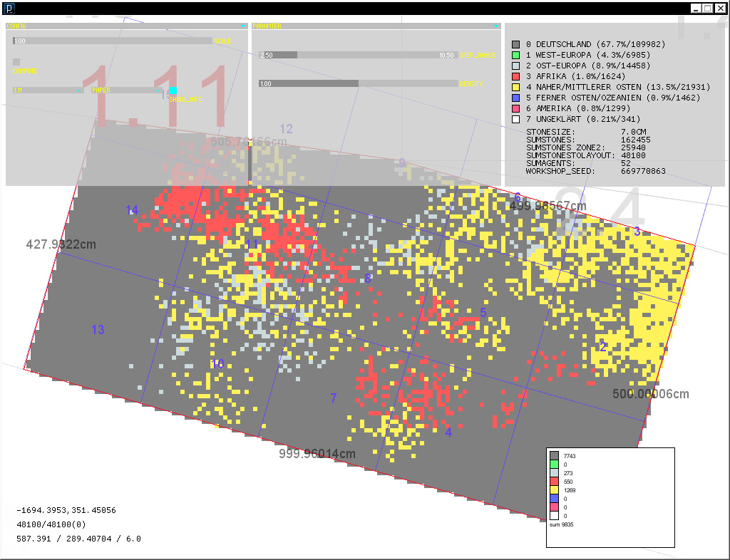Adjust the DENSITY slider
730x560 pixels.
click(356, 83)
